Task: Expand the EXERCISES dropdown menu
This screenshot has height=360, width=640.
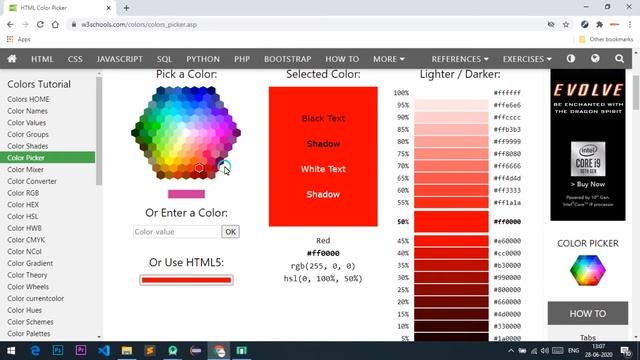Action: 527,59
